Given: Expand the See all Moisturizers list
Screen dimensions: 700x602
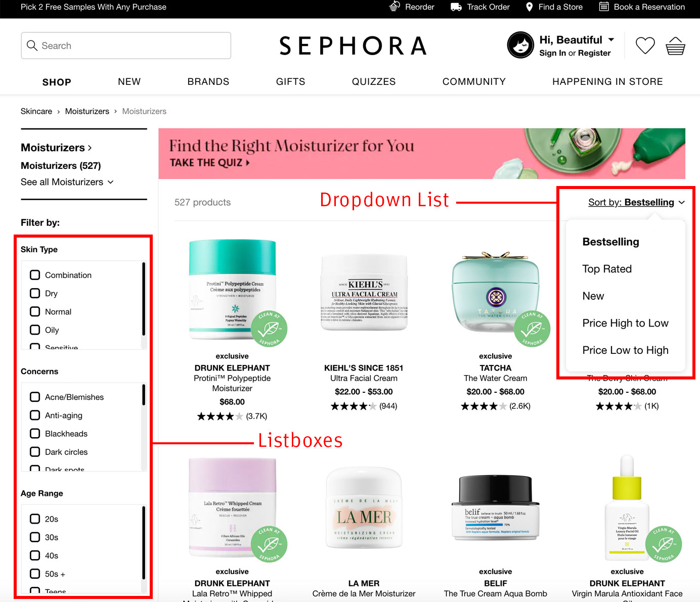Looking at the screenshot, I should pos(67,182).
